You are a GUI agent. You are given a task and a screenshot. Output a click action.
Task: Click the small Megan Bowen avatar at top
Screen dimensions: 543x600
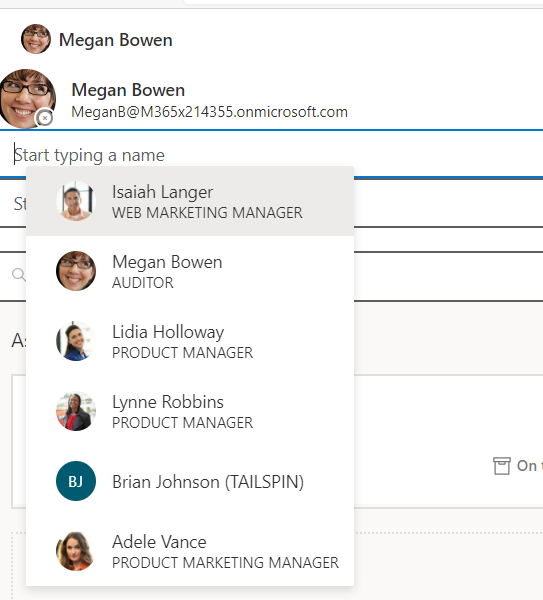36,39
